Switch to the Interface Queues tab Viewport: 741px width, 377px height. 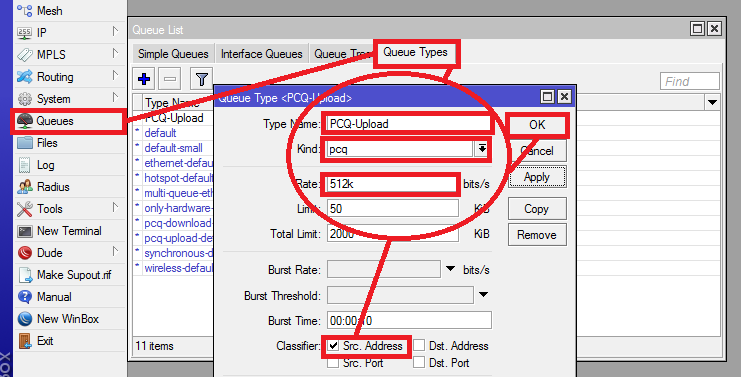click(x=261, y=54)
